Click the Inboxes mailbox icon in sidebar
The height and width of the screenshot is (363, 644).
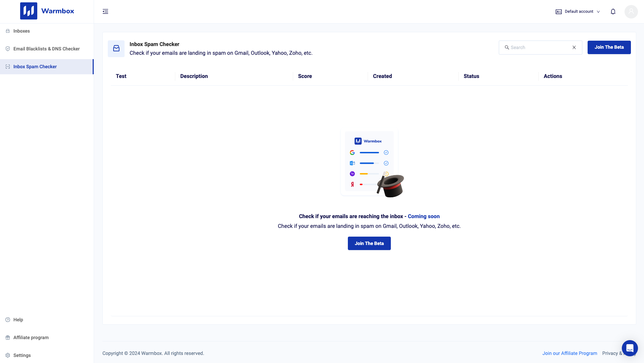tap(7, 31)
